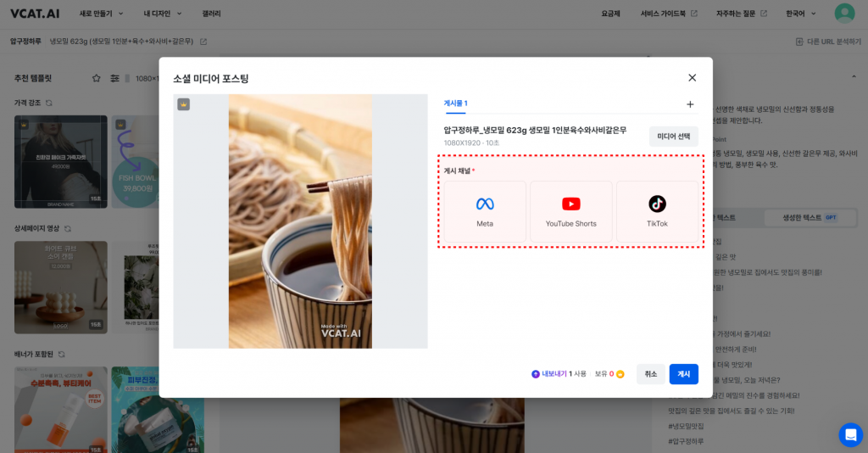
Task: Click the favorites star icon
Action: tap(97, 78)
